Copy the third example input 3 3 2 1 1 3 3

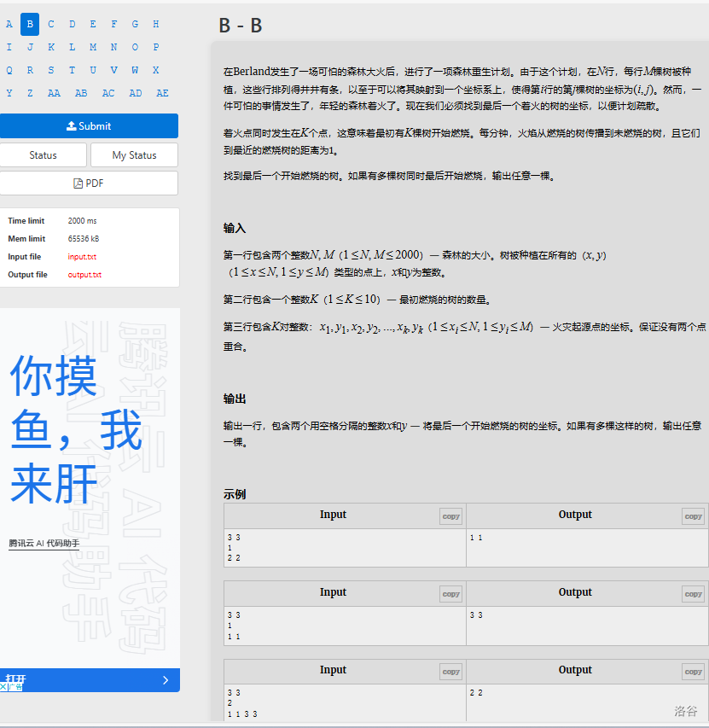[451, 672]
